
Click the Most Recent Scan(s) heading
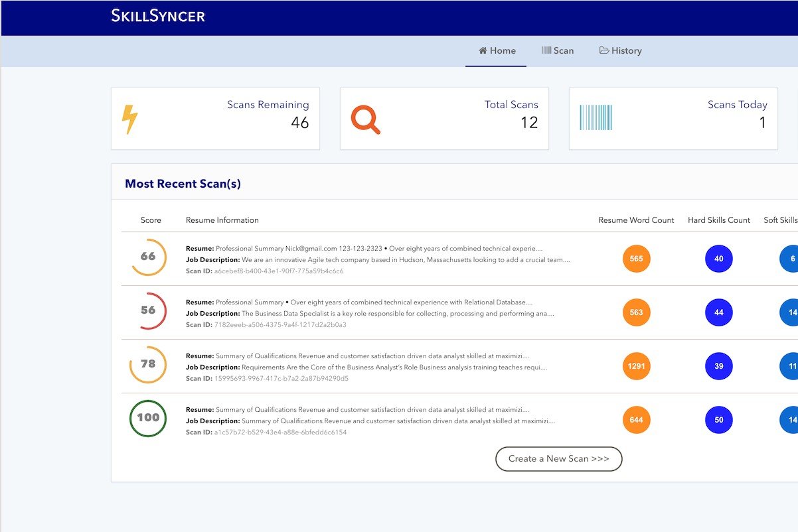click(x=183, y=184)
